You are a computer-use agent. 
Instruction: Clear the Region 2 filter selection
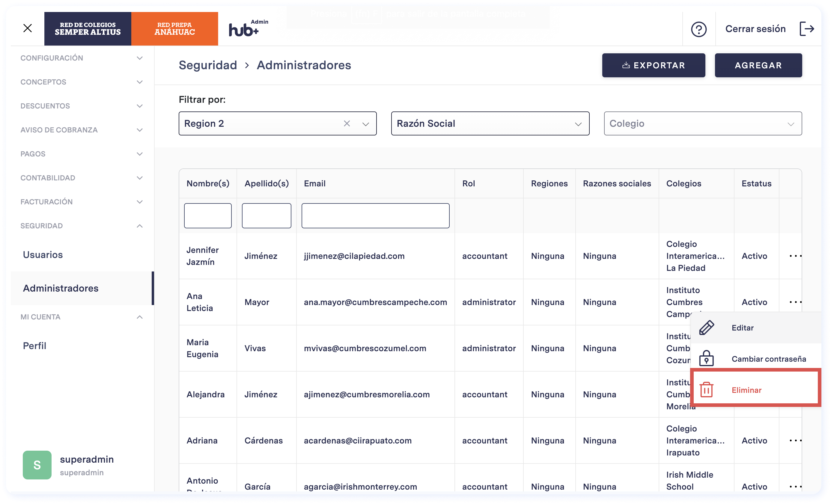347,123
